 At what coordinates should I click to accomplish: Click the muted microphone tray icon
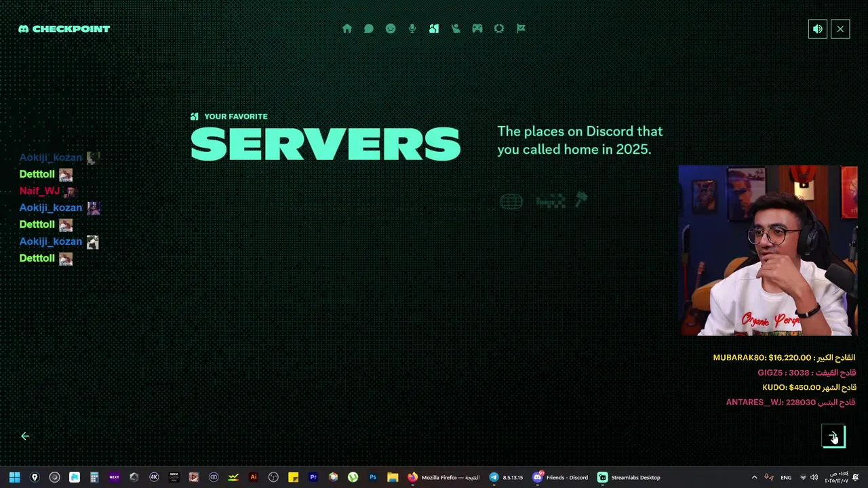(769, 477)
